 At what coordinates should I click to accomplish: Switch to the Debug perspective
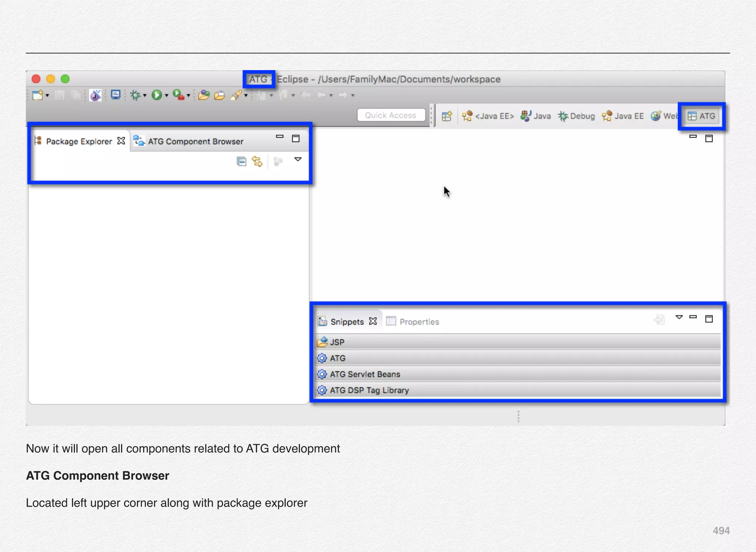point(577,116)
